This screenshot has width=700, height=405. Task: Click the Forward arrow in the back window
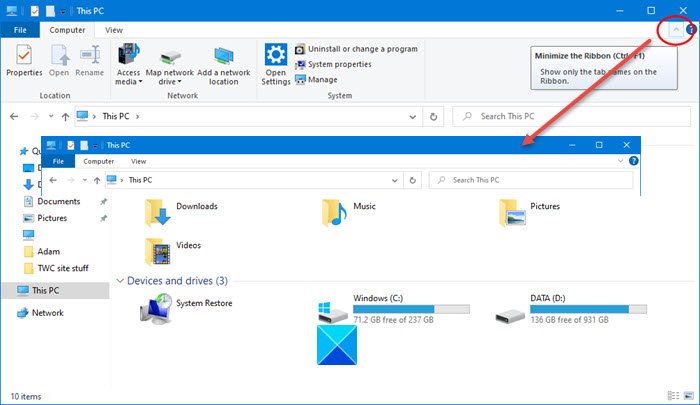(34, 117)
